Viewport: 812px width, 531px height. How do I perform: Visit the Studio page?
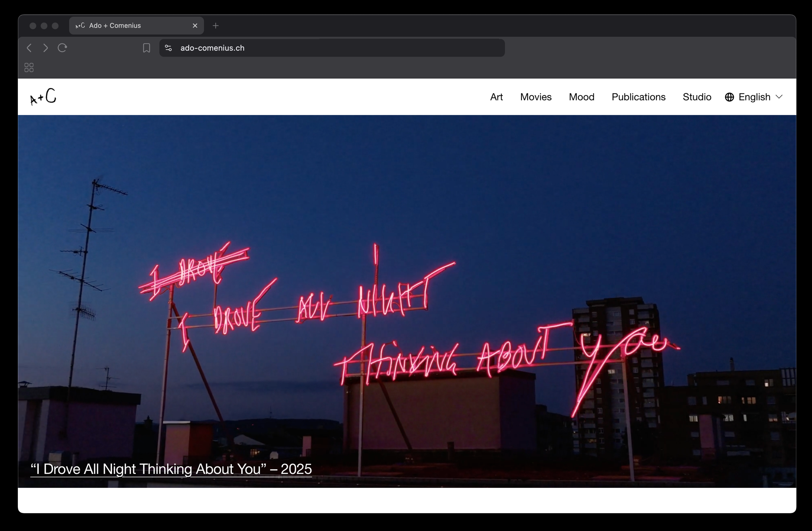pyautogui.click(x=697, y=97)
